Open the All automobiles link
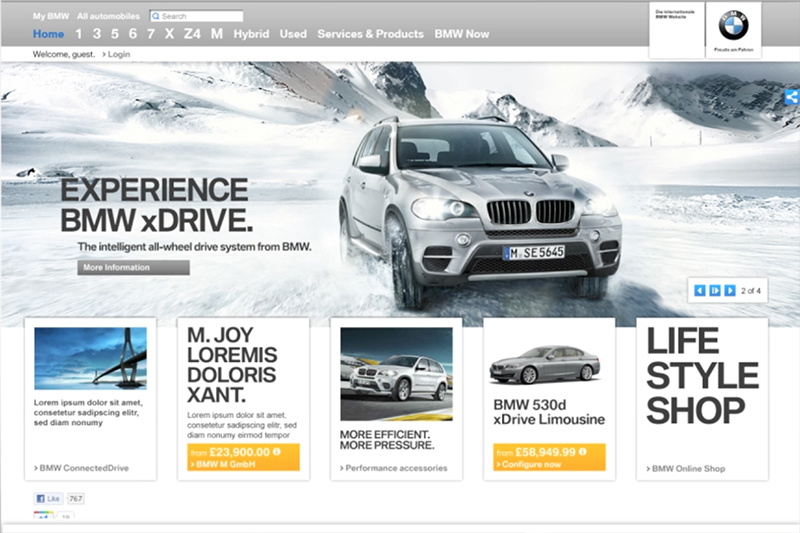Viewport: 800px width, 533px height. coord(108,16)
